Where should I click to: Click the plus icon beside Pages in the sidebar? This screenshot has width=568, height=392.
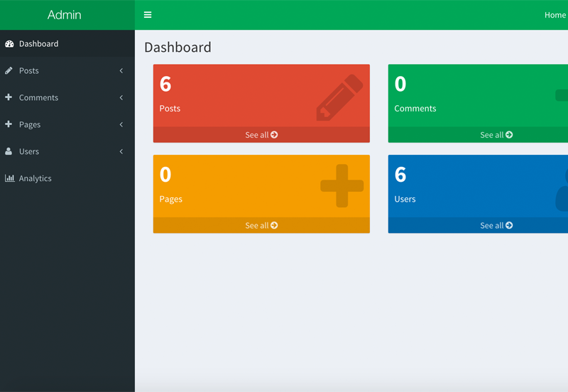(x=9, y=124)
